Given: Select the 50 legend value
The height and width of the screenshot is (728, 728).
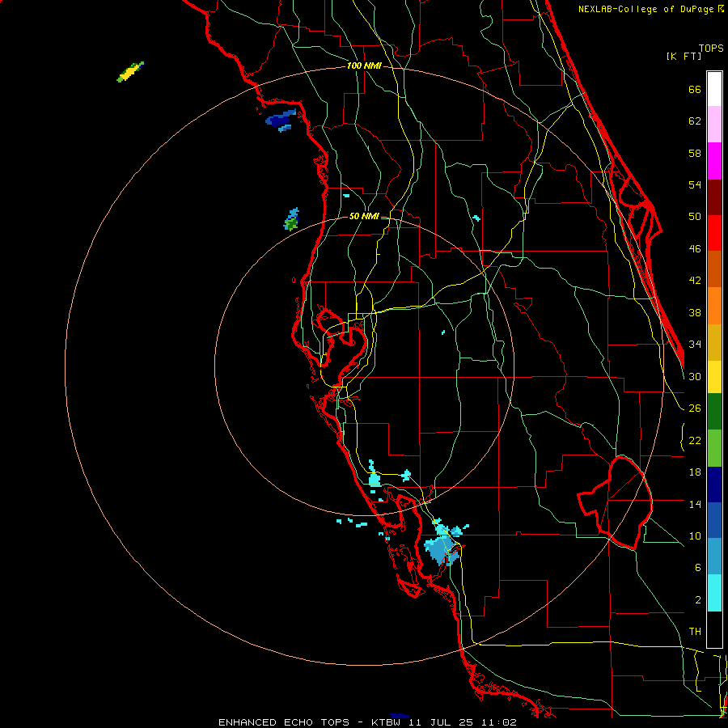Looking at the screenshot, I should 695,216.
